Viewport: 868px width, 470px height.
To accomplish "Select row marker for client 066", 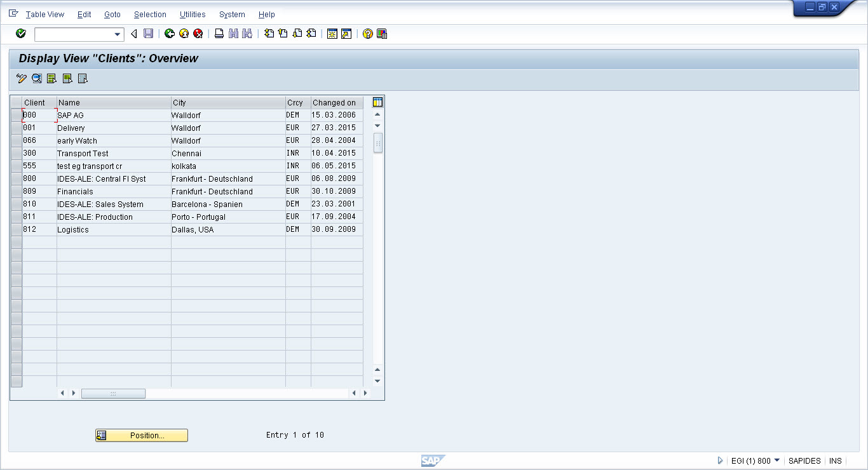I will pyautogui.click(x=17, y=140).
